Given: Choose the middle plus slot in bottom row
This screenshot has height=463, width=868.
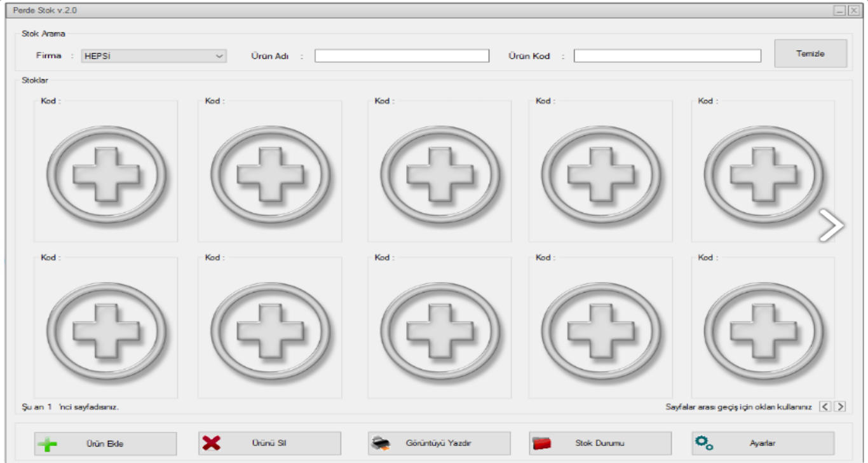Looking at the screenshot, I should 440,330.
